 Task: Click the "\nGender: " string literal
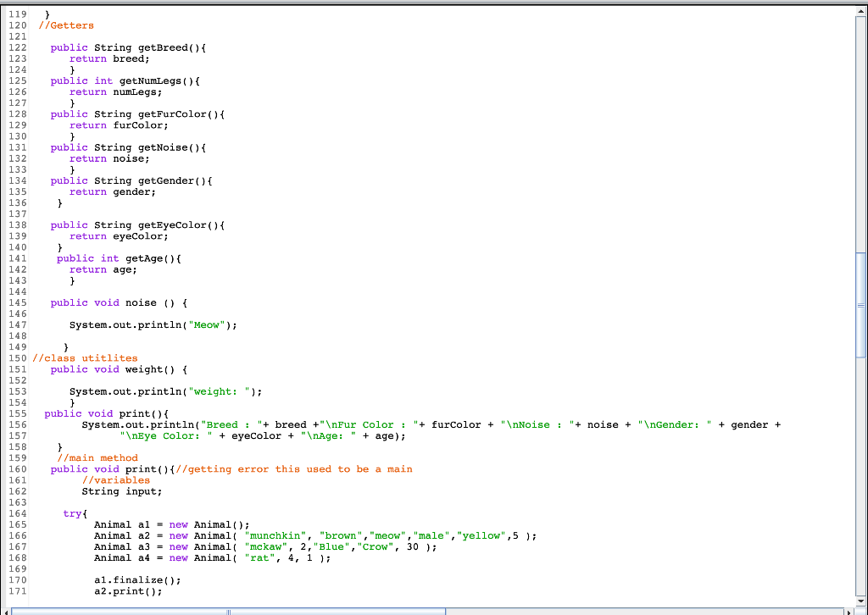(674, 424)
